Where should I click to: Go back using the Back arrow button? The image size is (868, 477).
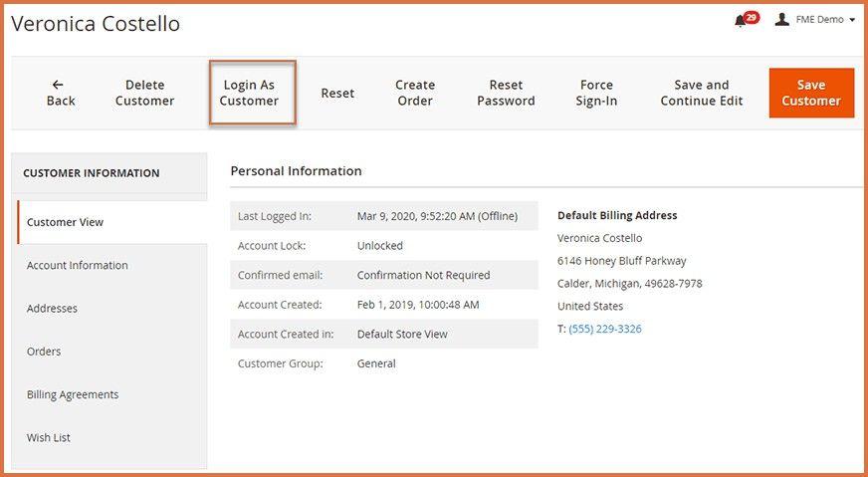[61, 93]
